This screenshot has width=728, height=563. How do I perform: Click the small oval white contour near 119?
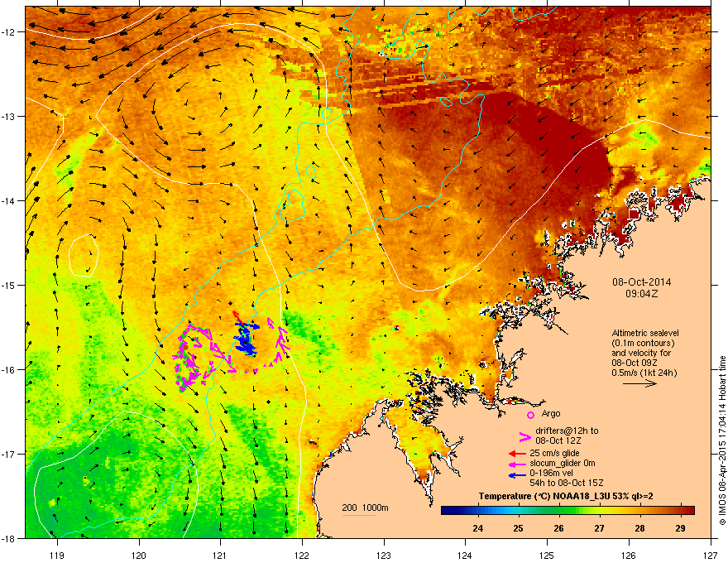click(84, 256)
